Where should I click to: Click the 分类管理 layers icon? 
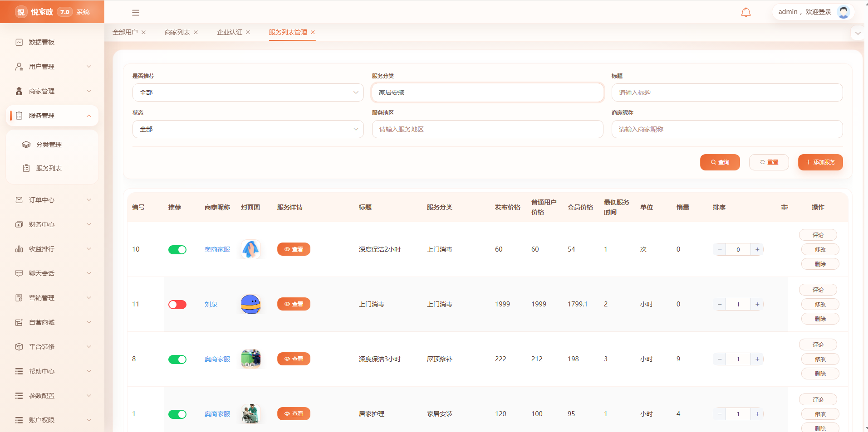coord(26,145)
